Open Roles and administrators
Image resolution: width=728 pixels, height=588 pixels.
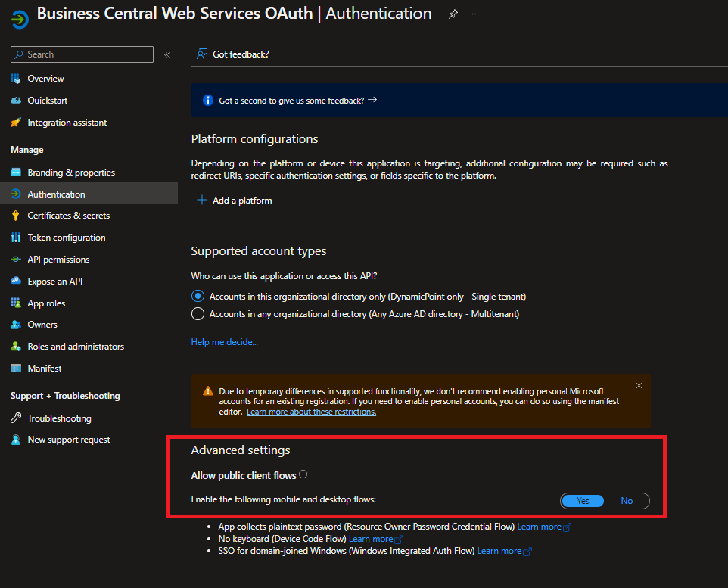pos(76,347)
